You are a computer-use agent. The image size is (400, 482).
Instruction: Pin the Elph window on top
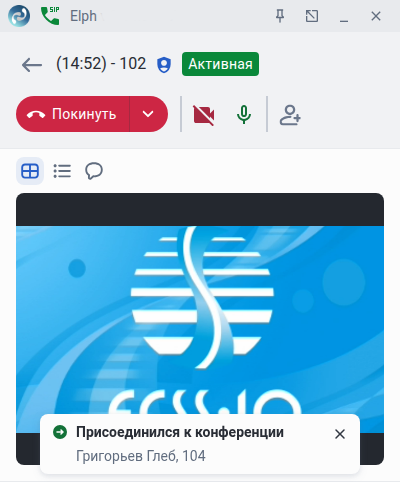pyautogui.click(x=280, y=16)
